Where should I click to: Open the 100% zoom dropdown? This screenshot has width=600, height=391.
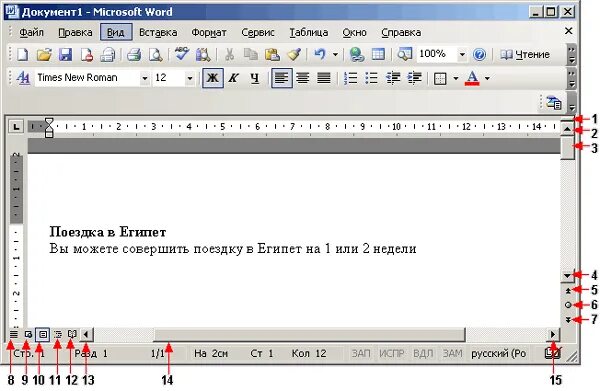[x=462, y=54]
